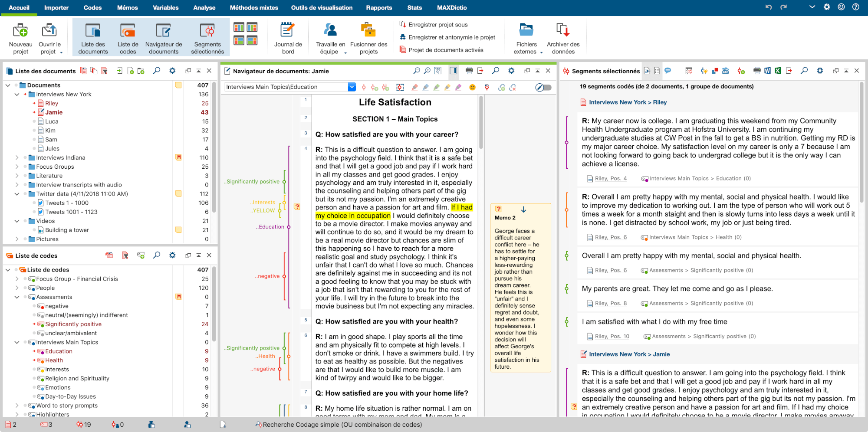
Task: Add a new code in Liste des codes
Action: (141, 255)
